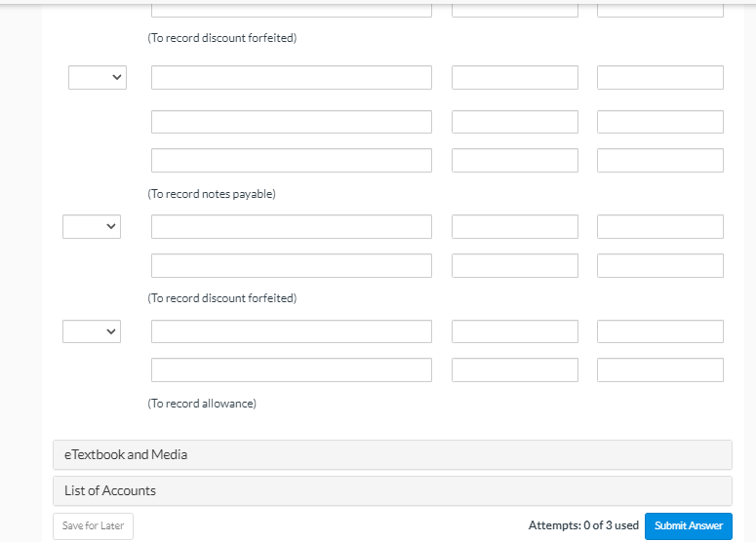Click the upper '(To record discount forfeited)' caption

coord(222,38)
